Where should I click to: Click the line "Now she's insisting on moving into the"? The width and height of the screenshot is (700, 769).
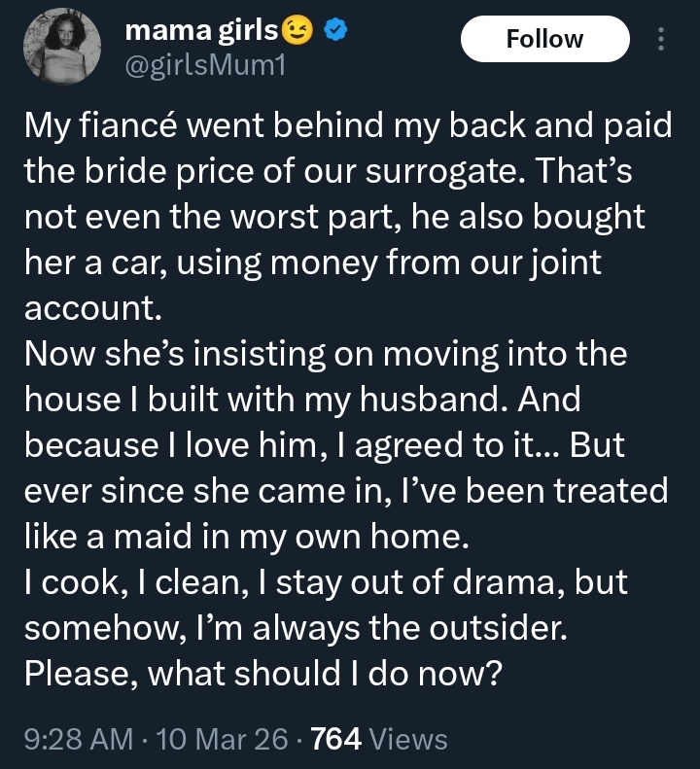[325, 355]
